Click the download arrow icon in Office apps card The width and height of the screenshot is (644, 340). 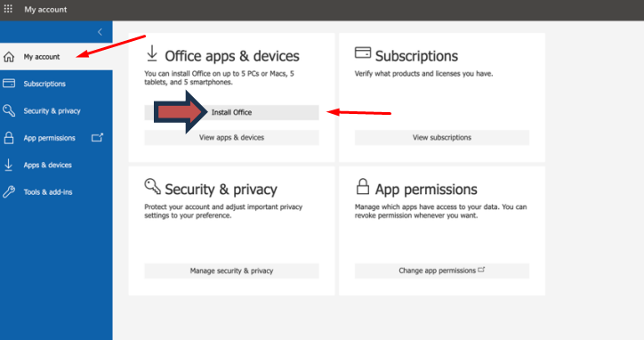[152, 54]
